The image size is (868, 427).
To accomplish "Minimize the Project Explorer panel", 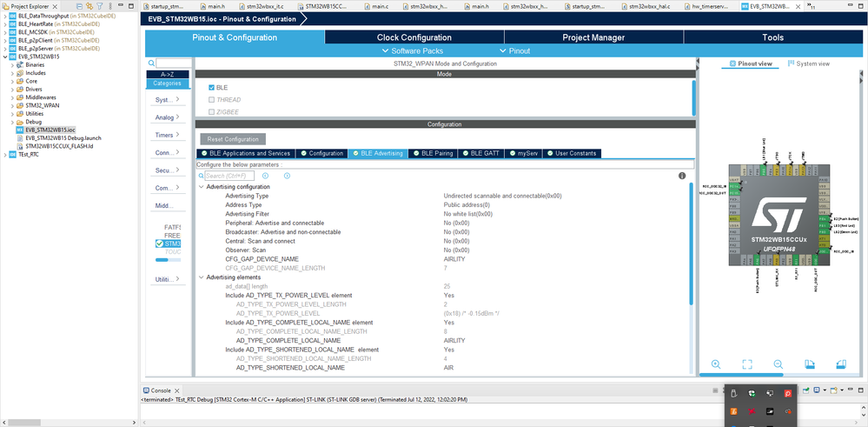I will coord(121,5).
